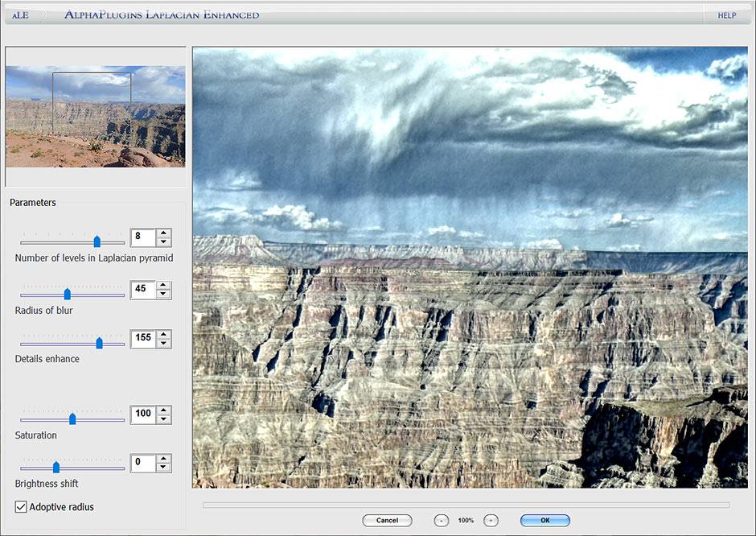Click the Details enhance value field
Viewport: 756px width, 536px height.
point(142,338)
